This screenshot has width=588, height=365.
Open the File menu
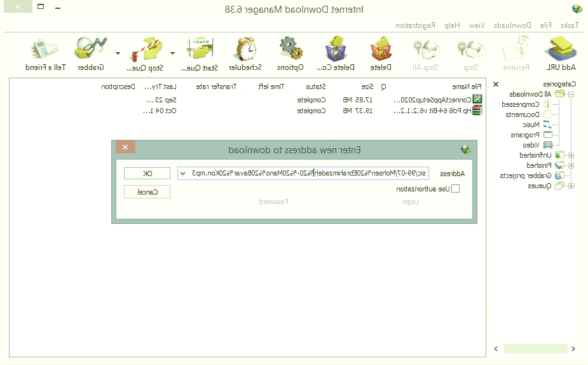pos(545,25)
